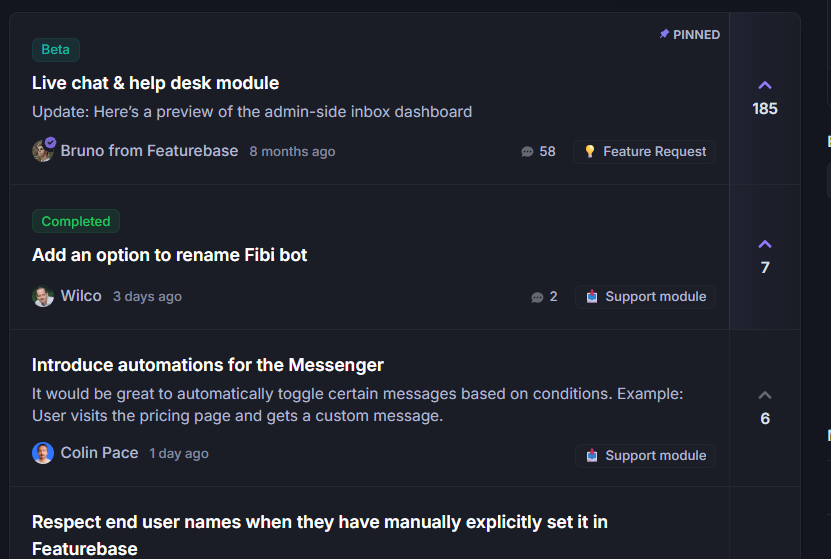Click the Bruno from Featurebase author name

tap(149, 151)
